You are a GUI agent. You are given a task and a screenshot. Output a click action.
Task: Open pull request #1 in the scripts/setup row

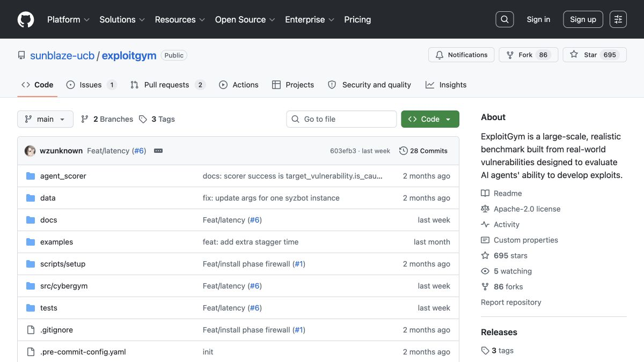pyautogui.click(x=299, y=264)
